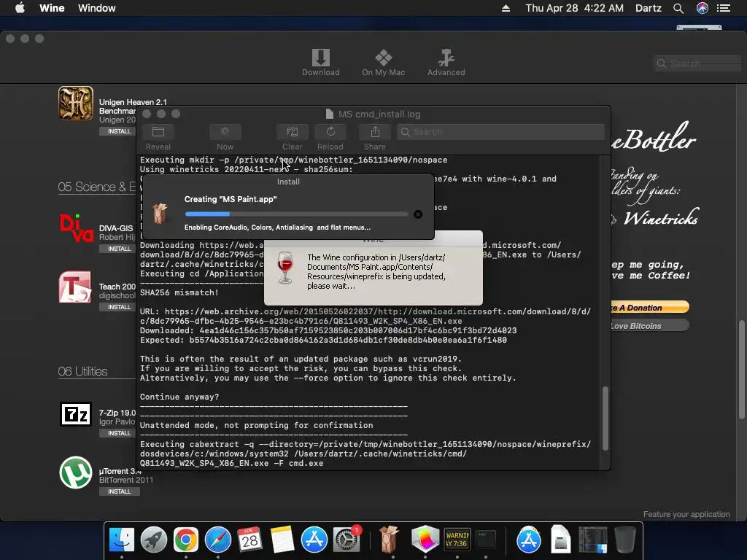Image resolution: width=747 pixels, height=560 pixels.
Task: Click the 7-Zip app icon
Action: click(x=76, y=414)
